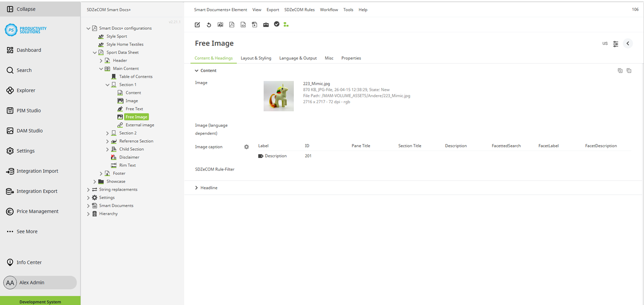
Task: Click the briefcase toolbar icon
Action: click(266, 25)
